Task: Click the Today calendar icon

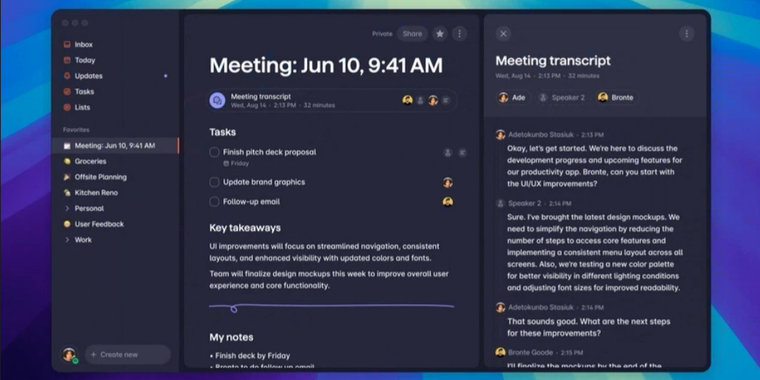Action: (x=67, y=60)
